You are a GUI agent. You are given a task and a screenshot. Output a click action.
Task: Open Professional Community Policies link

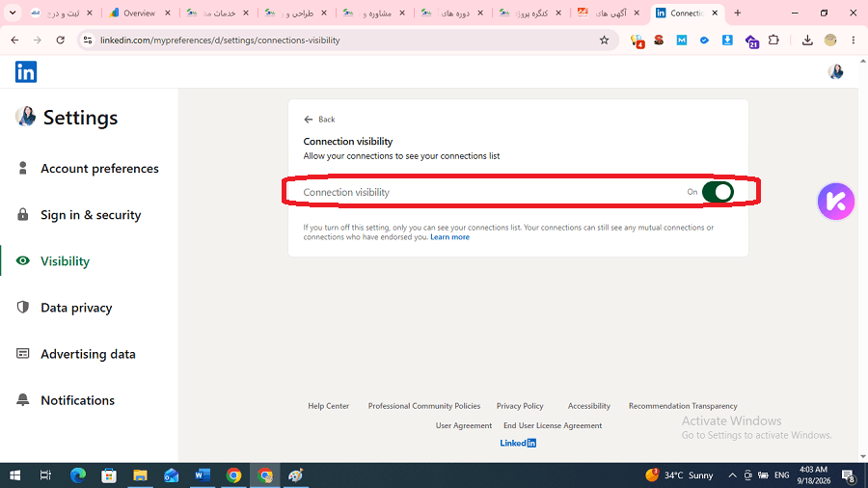point(424,406)
